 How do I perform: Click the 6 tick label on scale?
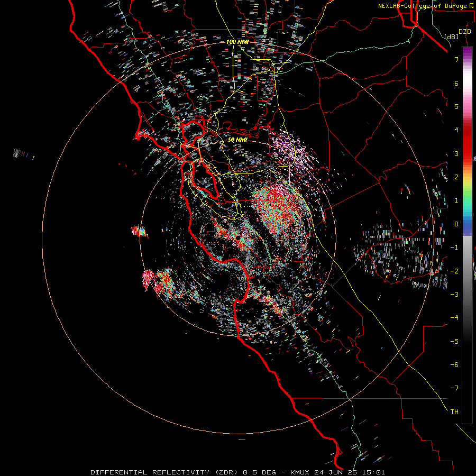click(456, 83)
